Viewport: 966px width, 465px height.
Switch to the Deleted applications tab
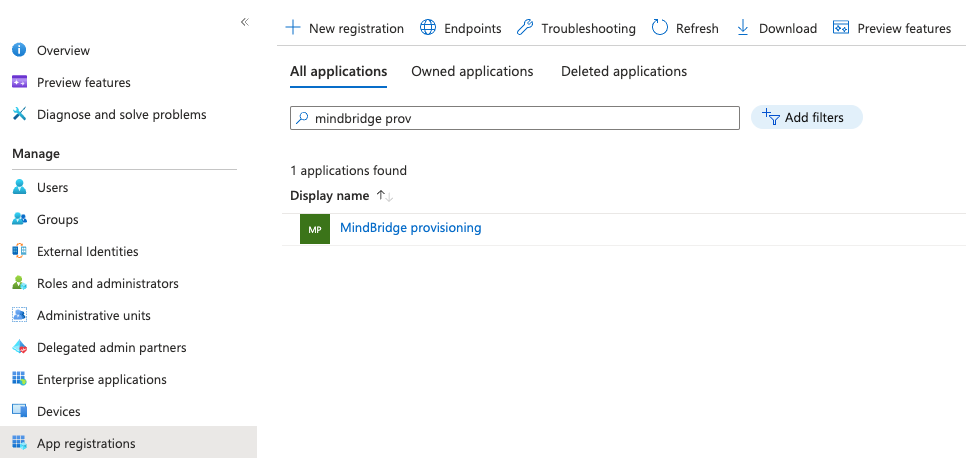point(623,71)
